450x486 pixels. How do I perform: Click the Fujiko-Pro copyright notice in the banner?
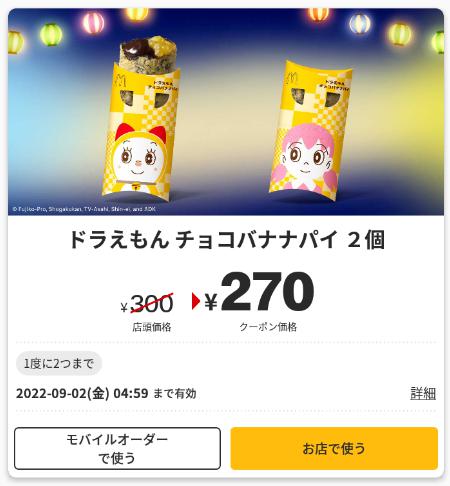click(x=84, y=209)
